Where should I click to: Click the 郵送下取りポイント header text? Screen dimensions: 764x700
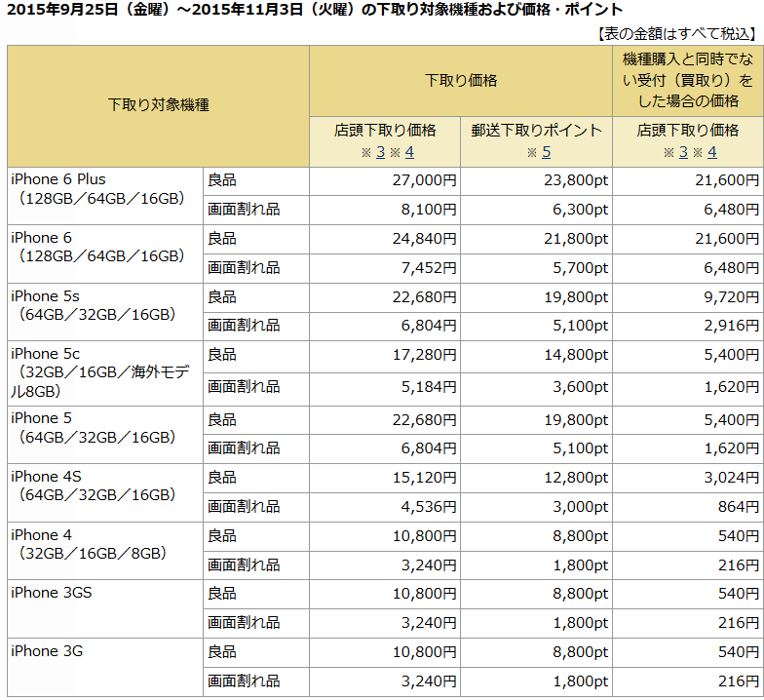536,131
